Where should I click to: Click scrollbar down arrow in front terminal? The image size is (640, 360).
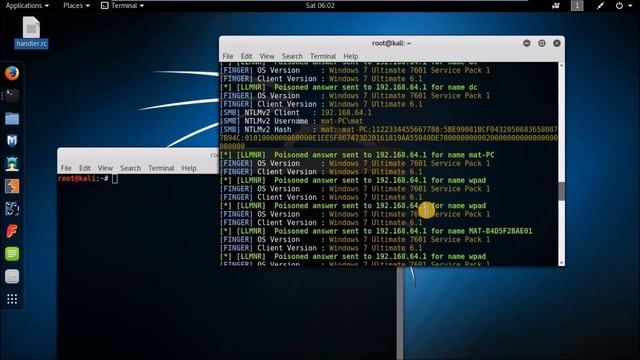click(x=562, y=263)
